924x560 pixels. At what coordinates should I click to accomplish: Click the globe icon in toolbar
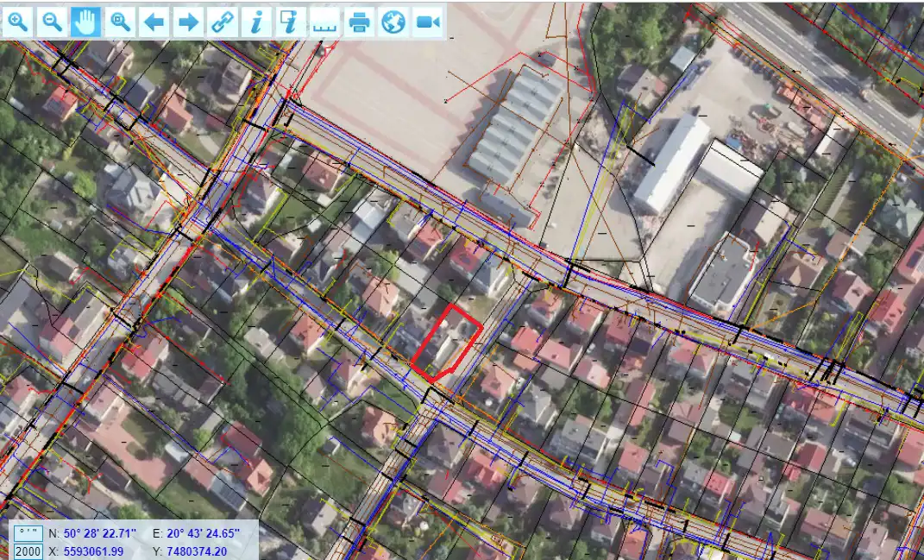393,22
